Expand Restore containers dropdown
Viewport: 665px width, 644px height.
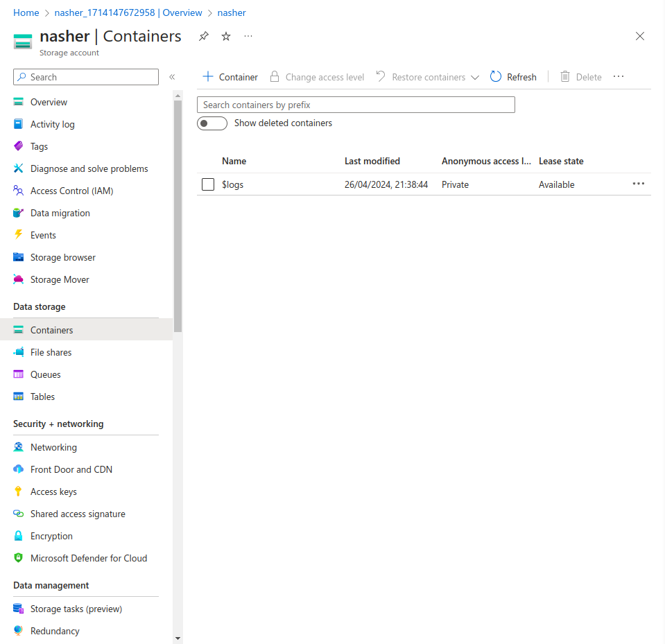click(474, 78)
